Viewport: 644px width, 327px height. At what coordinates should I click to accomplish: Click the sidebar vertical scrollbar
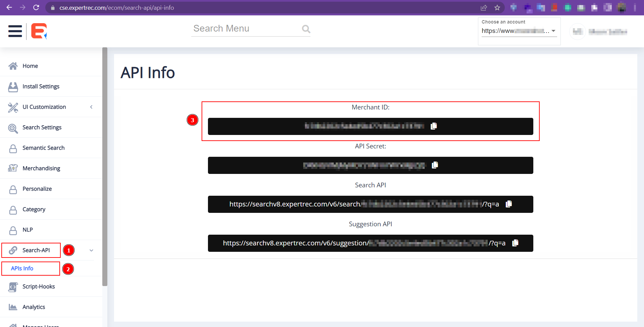tap(105, 168)
